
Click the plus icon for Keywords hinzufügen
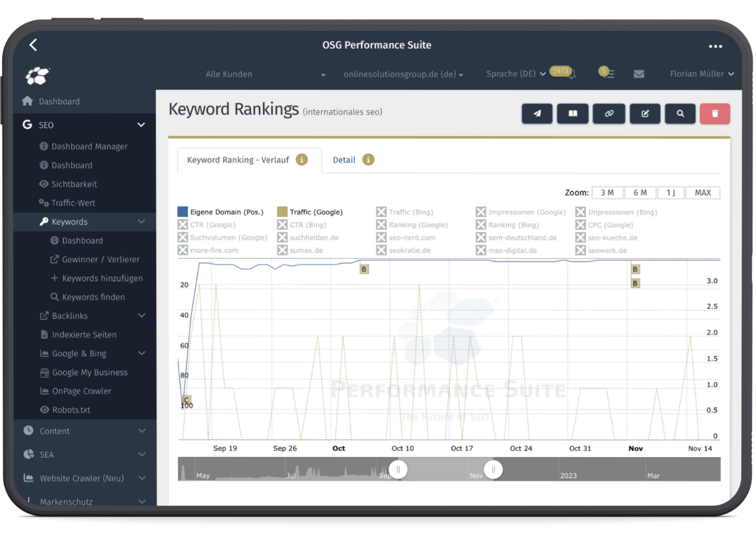pos(54,278)
